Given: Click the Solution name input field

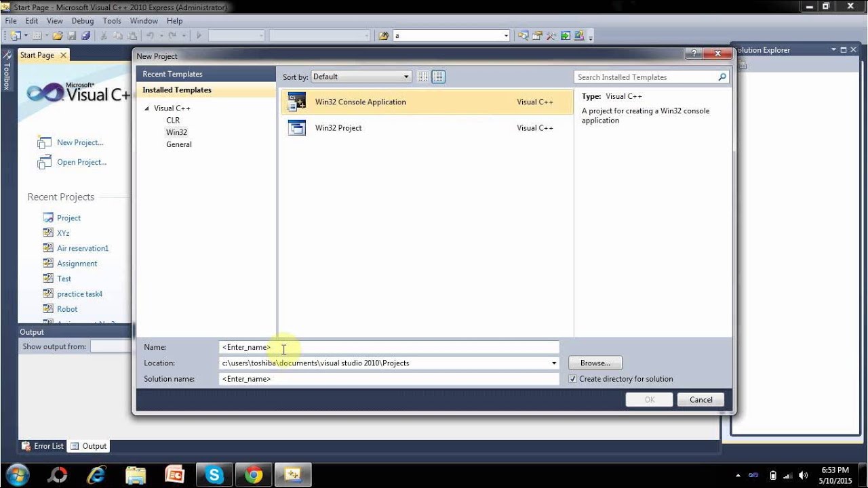Looking at the screenshot, I should (x=389, y=379).
